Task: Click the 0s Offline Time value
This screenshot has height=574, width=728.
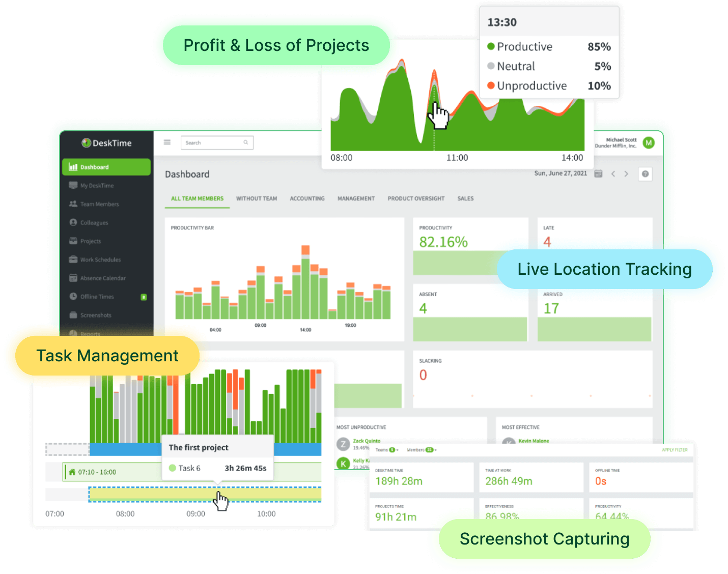Action: (x=601, y=481)
